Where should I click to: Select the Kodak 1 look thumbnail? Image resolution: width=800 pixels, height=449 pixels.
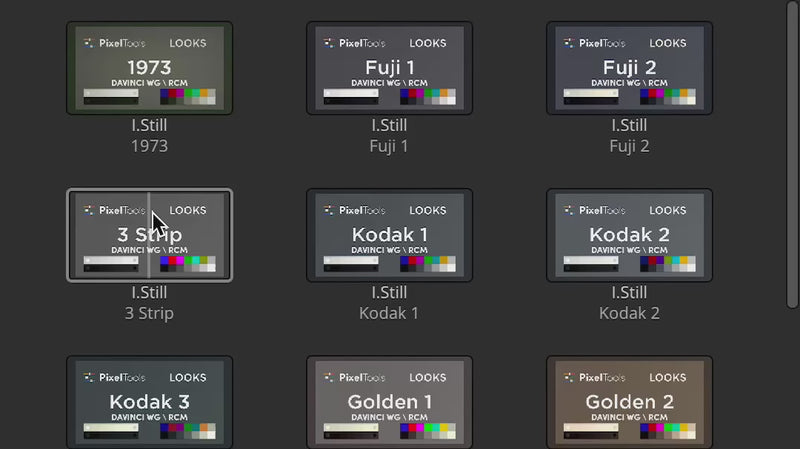point(389,235)
